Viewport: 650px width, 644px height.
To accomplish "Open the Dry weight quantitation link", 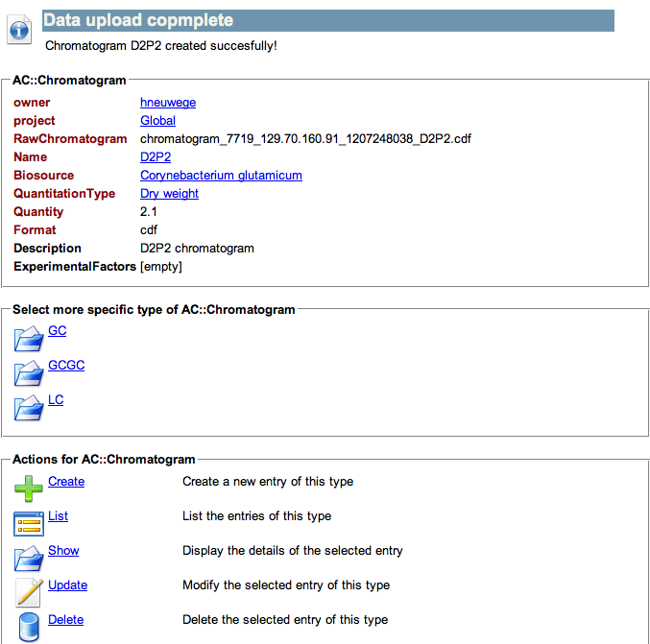I will pos(169,194).
